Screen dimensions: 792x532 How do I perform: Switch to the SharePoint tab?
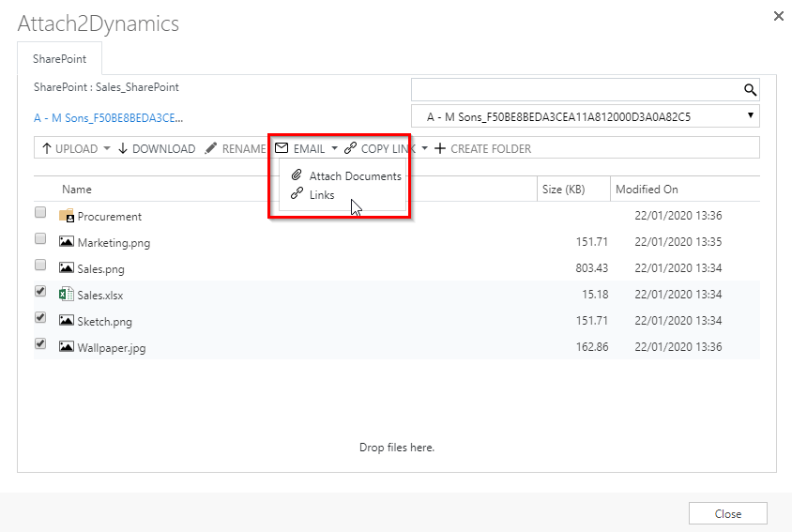click(x=60, y=58)
